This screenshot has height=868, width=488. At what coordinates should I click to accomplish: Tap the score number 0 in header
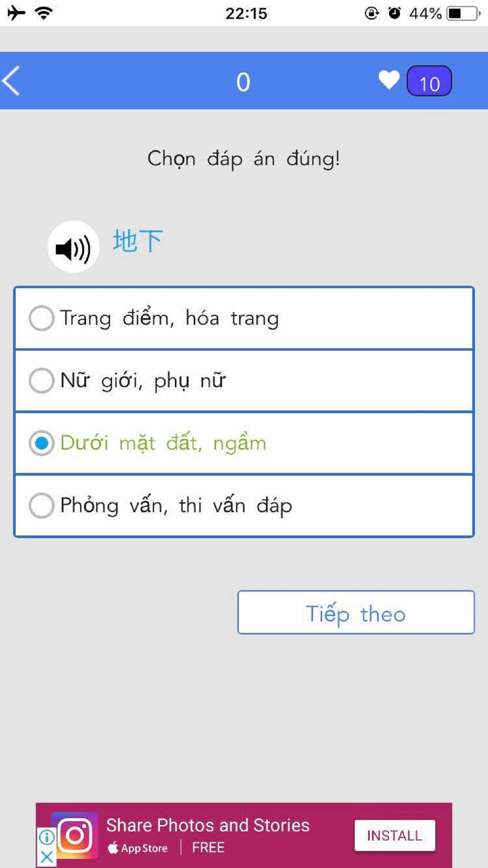(243, 82)
